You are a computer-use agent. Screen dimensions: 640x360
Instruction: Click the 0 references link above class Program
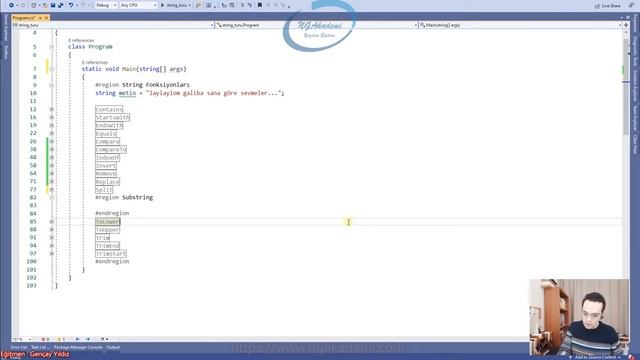[x=81, y=40]
